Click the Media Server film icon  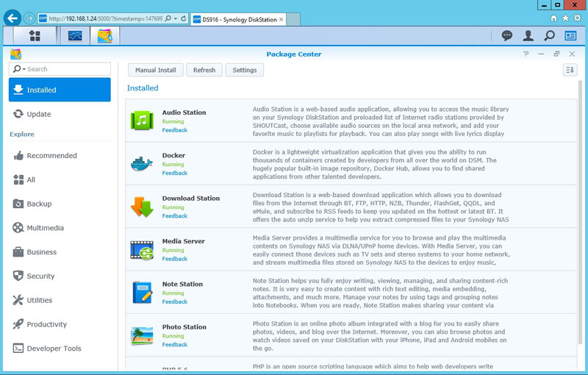point(142,250)
